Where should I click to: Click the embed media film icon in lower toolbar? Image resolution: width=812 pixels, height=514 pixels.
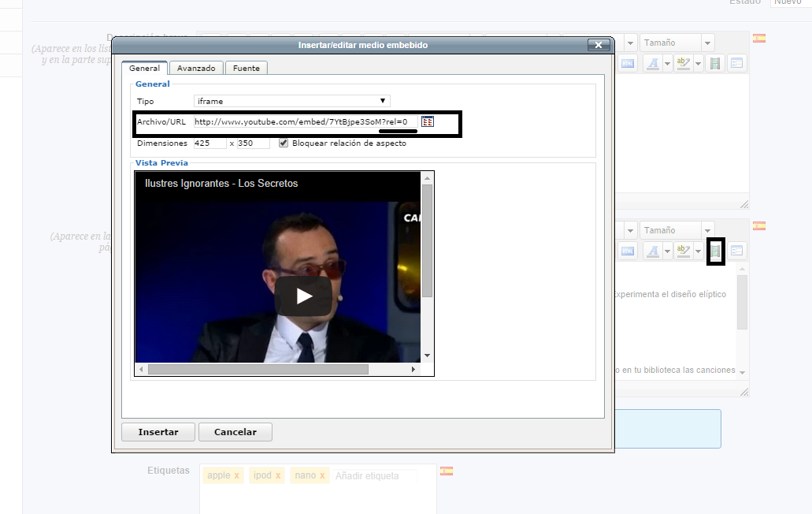click(x=715, y=251)
